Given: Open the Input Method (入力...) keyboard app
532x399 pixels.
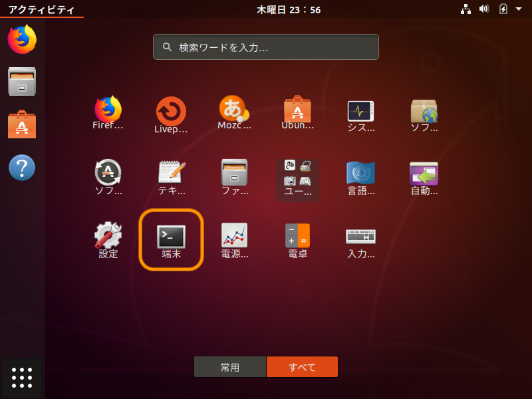Looking at the screenshot, I should [360, 242].
